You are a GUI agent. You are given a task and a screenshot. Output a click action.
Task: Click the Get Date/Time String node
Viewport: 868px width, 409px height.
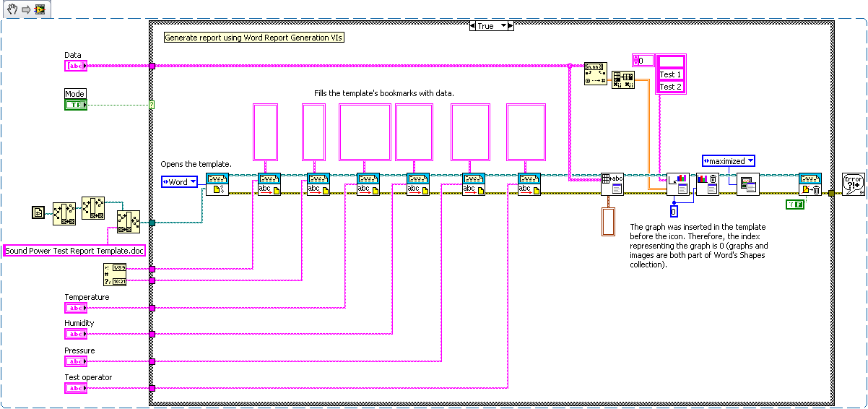115,275
